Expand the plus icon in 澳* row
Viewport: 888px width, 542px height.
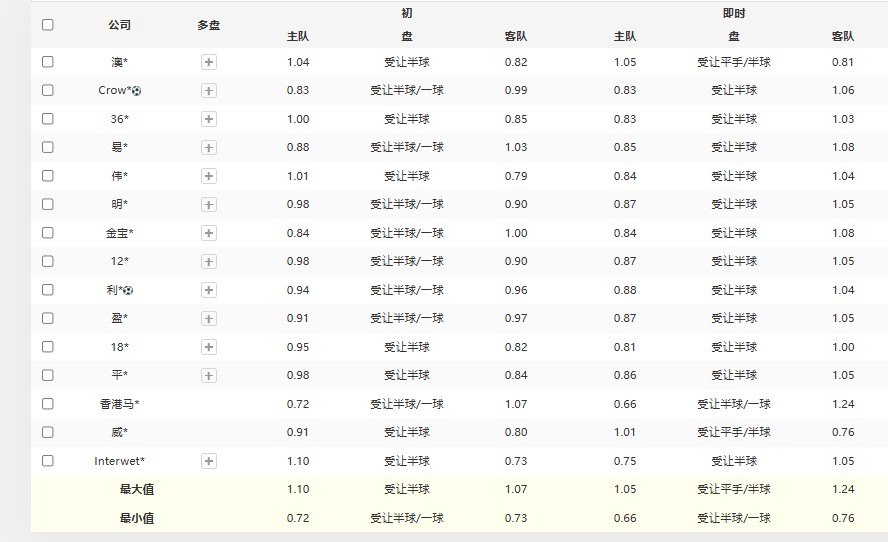point(209,62)
